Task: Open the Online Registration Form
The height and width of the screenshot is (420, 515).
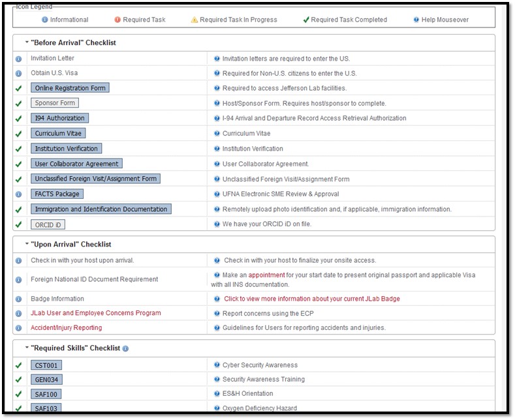Action: coord(70,88)
